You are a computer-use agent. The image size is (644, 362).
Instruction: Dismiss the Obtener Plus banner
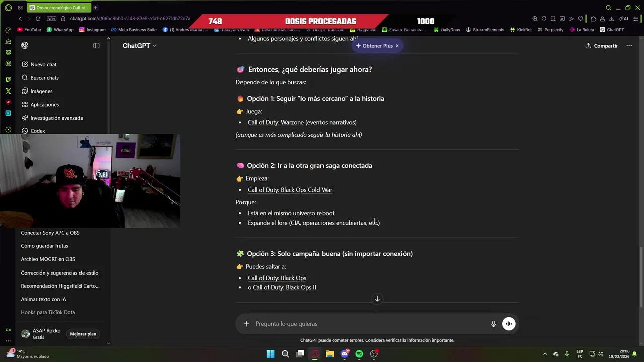[x=397, y=46]
